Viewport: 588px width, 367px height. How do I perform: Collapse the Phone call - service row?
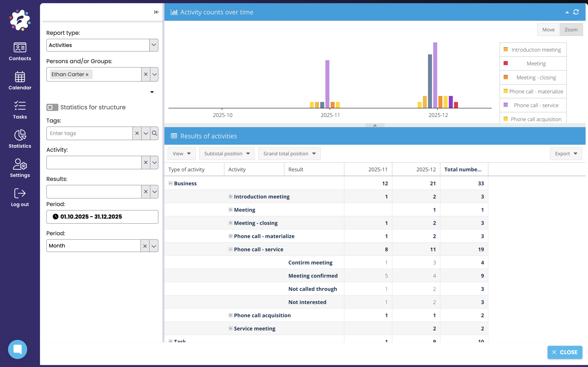click(x=230, y=249)
